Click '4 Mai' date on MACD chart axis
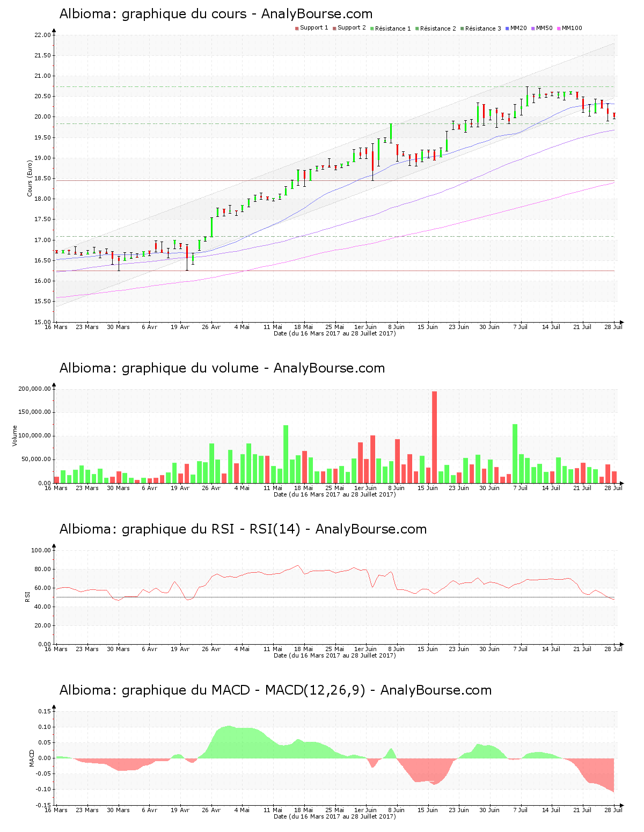The image size is (644, 832). tap(242, 810)
